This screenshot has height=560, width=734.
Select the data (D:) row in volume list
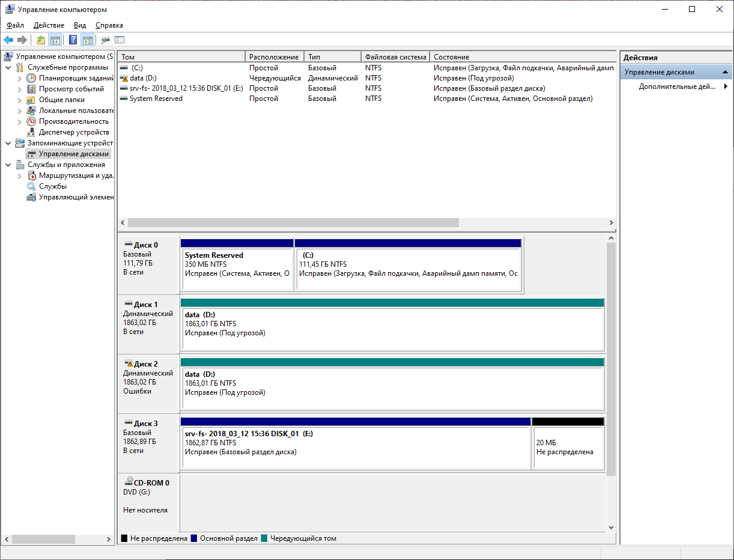tap(367, 78)
